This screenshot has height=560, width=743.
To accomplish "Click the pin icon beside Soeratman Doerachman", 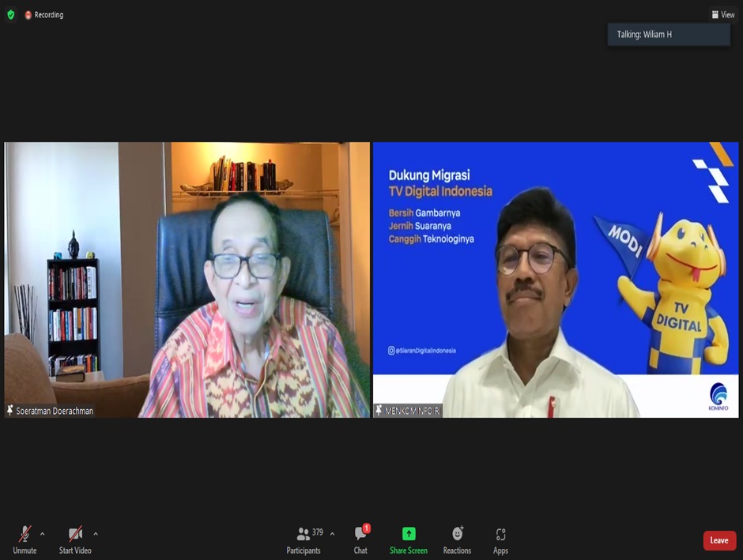I will click(x=10, y=410).
